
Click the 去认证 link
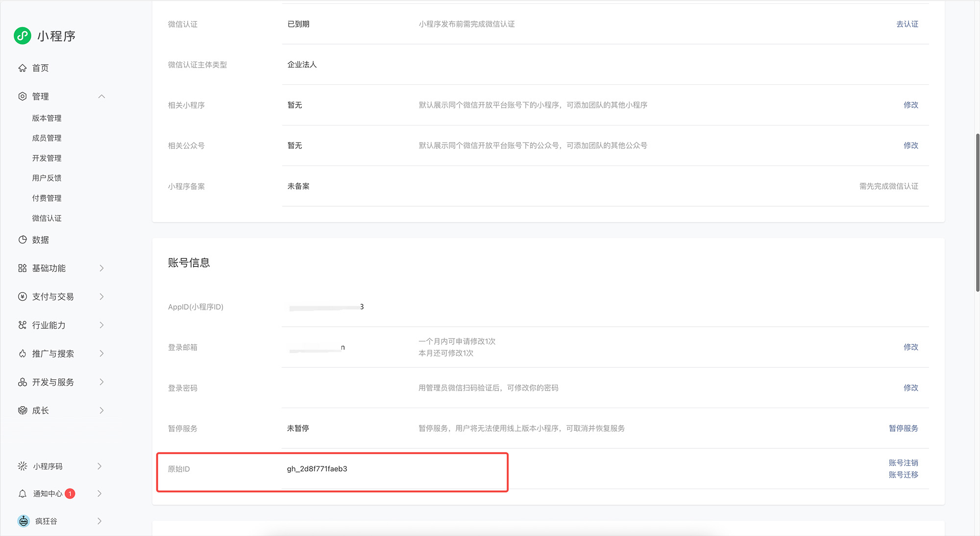click(x=907, y=24)
